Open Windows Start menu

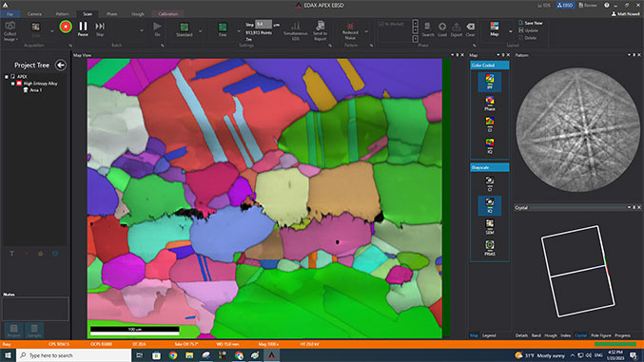8,355
